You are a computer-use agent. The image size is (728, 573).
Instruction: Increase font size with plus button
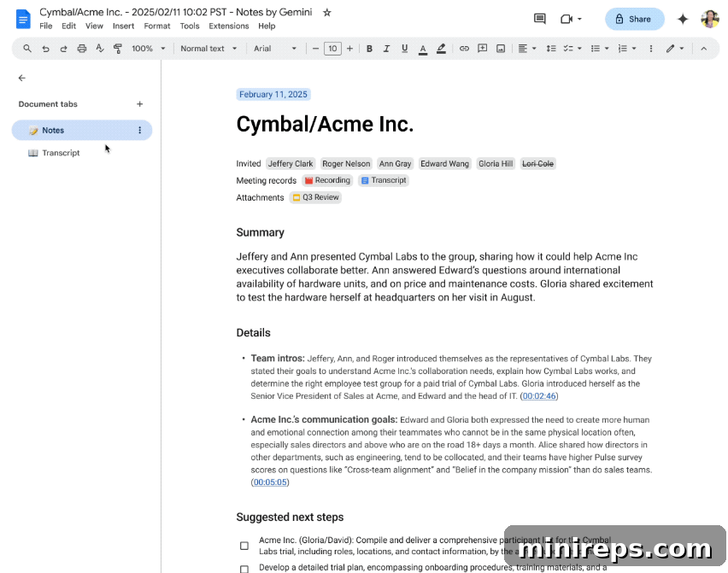pyautogui.click(x=350, y=49)
